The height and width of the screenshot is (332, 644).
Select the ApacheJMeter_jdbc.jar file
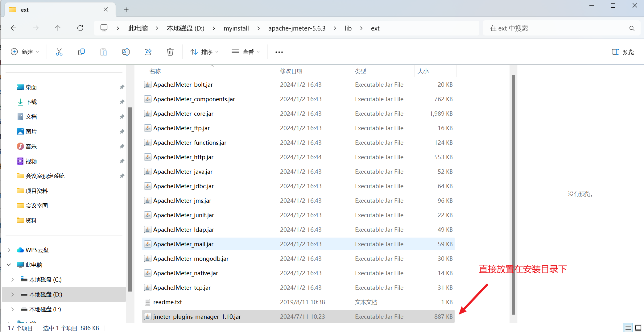pos(298,186)
